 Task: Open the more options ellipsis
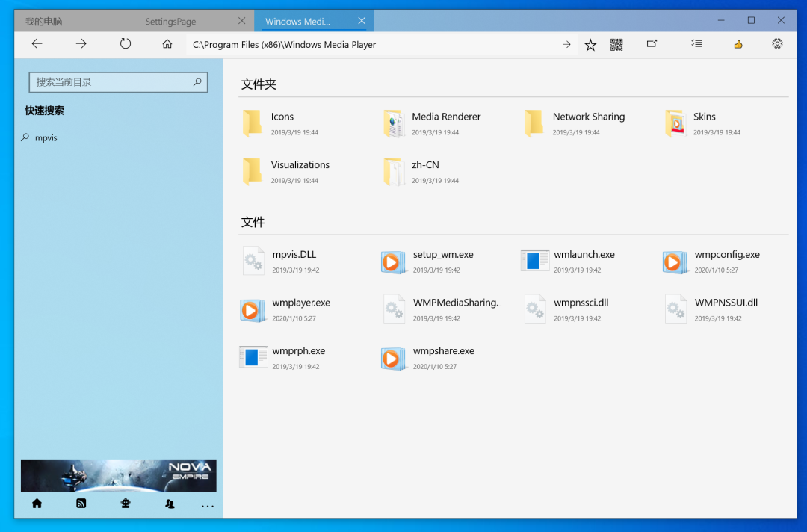click(208, 507)
